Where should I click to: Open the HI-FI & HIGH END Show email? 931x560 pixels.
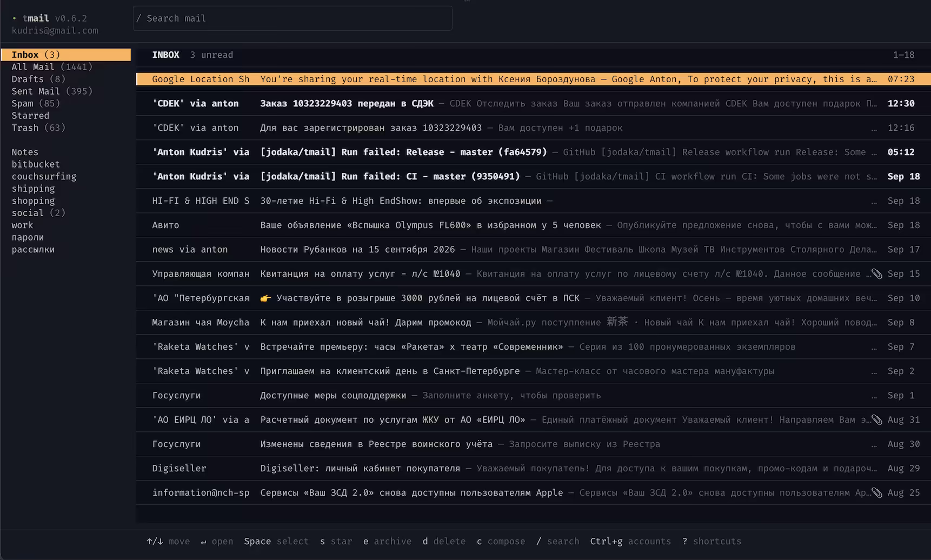533,201
